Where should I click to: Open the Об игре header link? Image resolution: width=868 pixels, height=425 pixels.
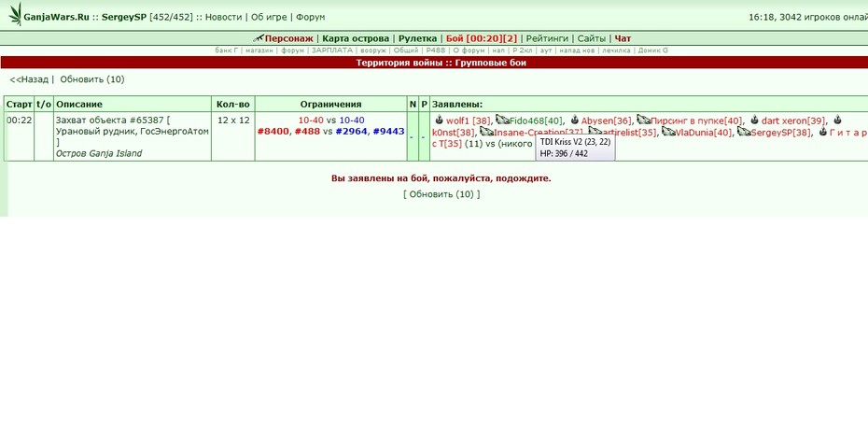pyautogui.click(x=269, y=17)
